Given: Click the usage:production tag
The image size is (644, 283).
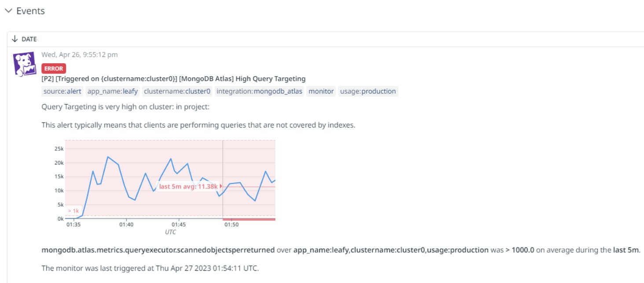Looking at the screenshot, I should 368,91.
